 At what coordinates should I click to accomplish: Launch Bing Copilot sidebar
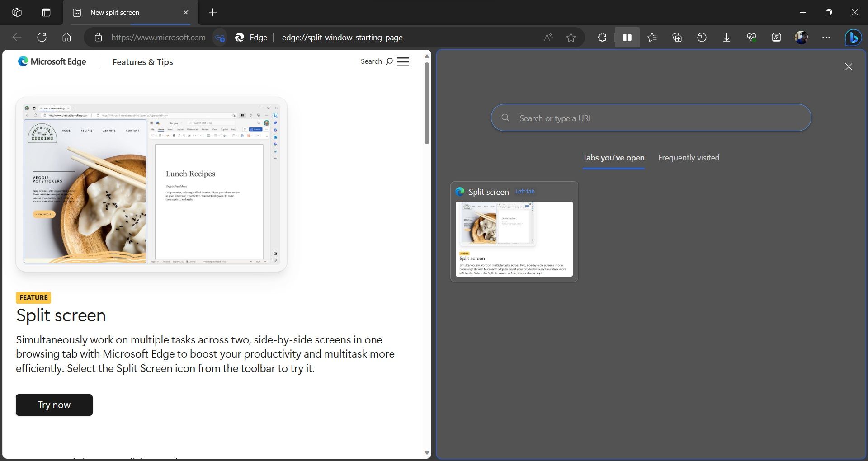click(x=853, y=38)
